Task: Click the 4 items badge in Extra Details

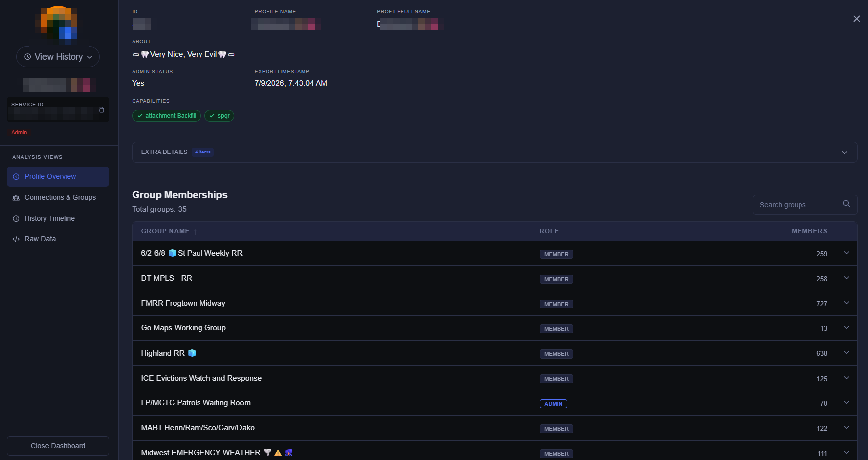Action: 203,152
